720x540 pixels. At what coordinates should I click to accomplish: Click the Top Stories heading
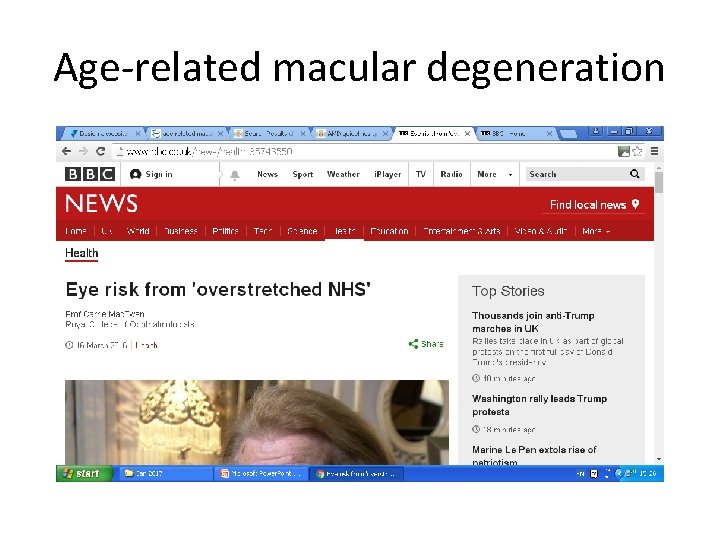coord(508,291)
